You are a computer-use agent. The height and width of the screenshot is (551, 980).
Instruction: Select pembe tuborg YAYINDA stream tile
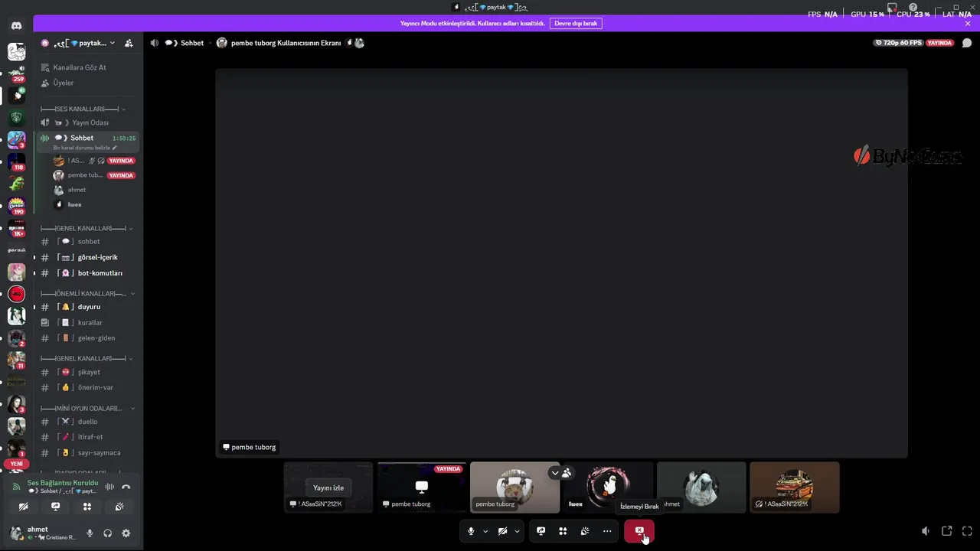point(422,487)
